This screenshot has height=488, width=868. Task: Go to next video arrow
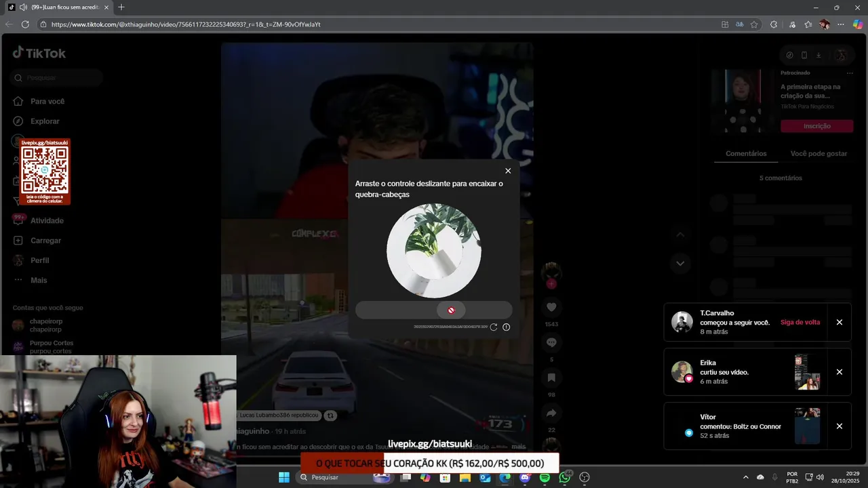coord(680,263)
